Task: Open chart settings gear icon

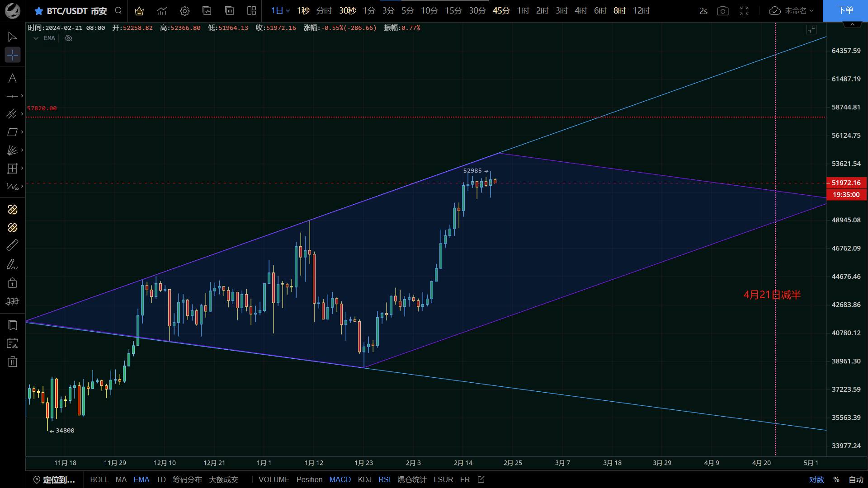Action: (184, 11)
